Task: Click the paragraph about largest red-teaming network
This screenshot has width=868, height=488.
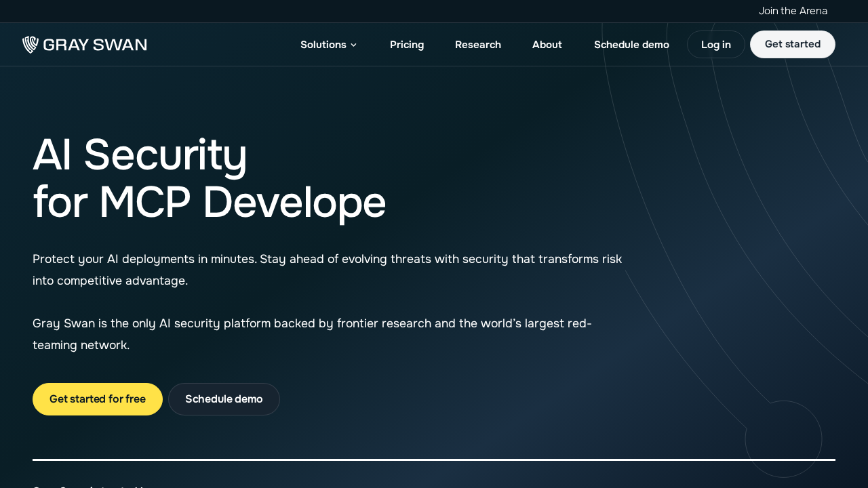Action: (312, 334)
